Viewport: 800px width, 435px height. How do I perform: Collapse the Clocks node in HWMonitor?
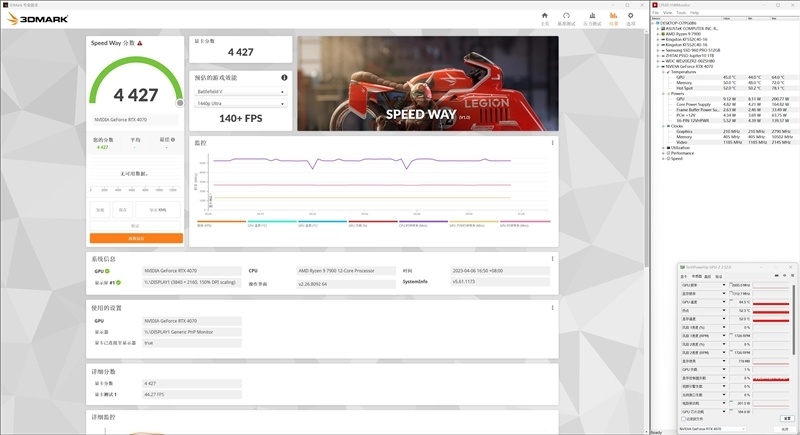pyautogui.click(x=663, y=126)
